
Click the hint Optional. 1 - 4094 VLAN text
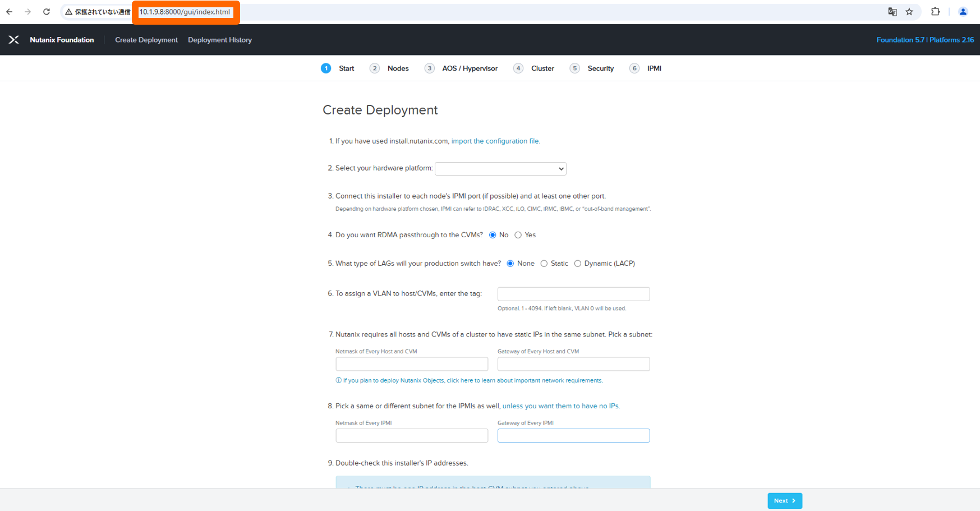pos(562,309)
